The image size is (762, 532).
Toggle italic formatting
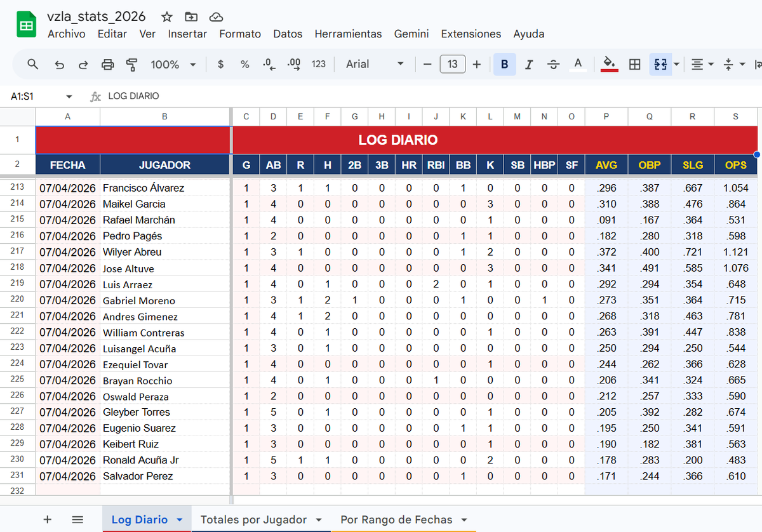pos(529,64)
